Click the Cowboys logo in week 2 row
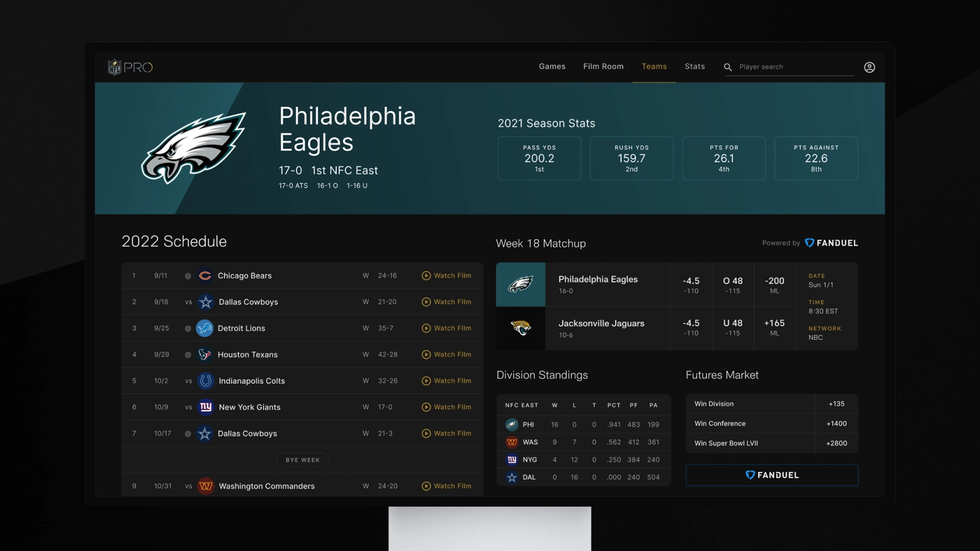980x551 pixels. 206,302
